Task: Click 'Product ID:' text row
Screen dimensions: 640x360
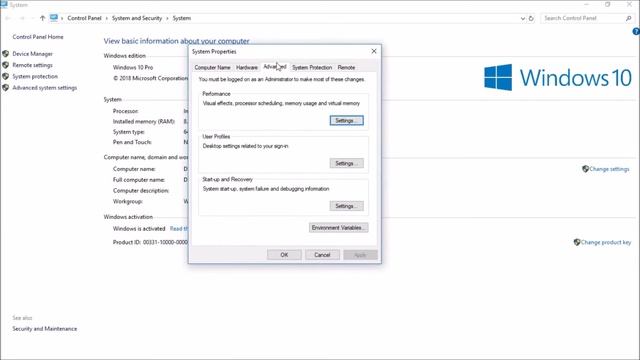Action: click(150, 242)
